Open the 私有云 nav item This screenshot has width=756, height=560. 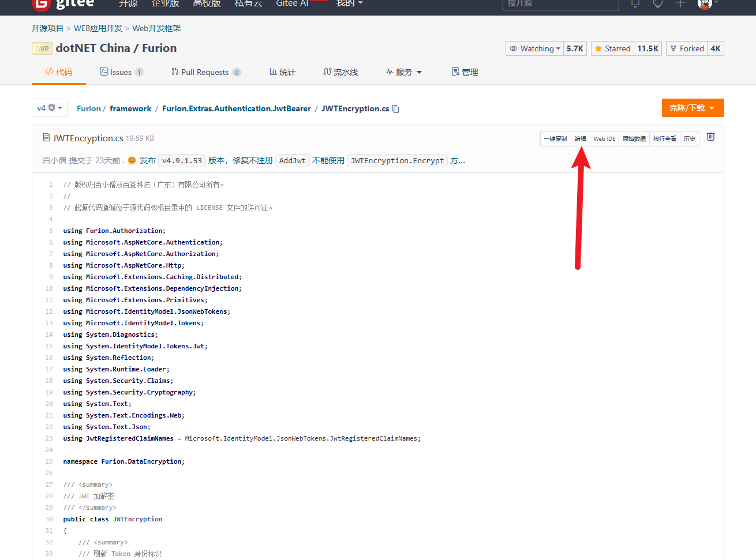pos(248,3)
